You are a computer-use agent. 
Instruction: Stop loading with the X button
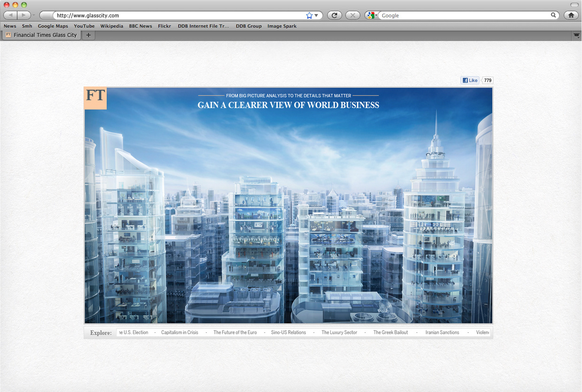point(352,15)
